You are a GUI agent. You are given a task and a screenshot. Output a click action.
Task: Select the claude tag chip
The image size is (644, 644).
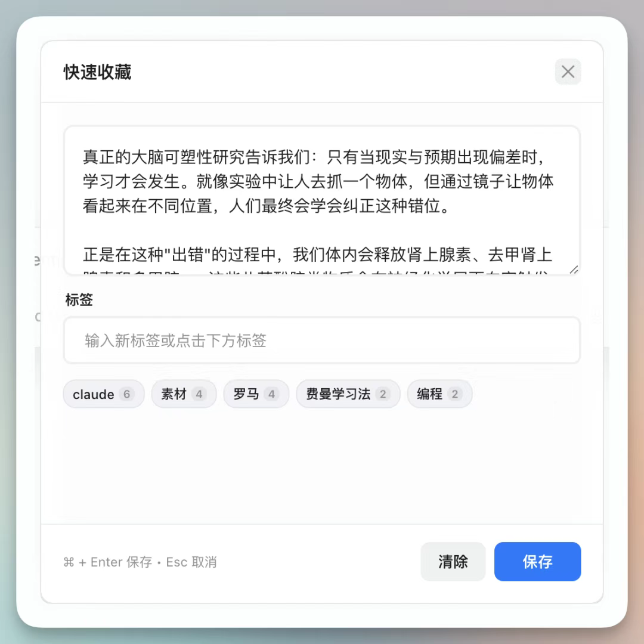(x=104, y=394)
